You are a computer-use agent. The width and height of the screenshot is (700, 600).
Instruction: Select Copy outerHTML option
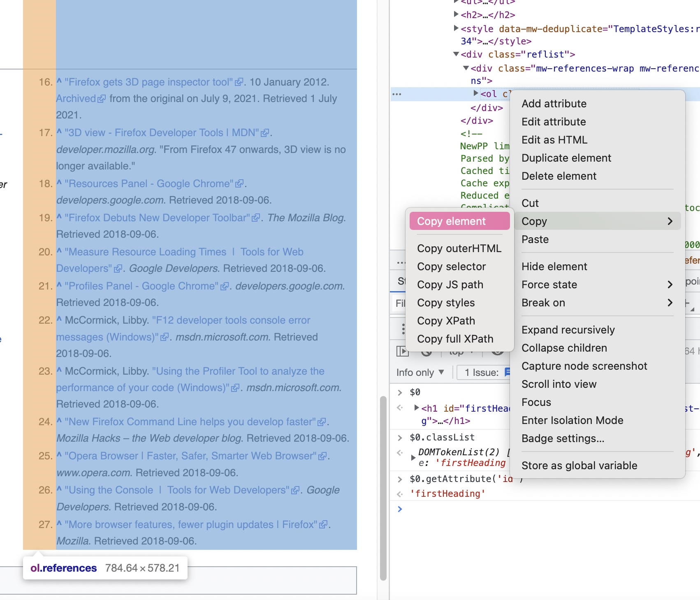[x=459, y=248]
